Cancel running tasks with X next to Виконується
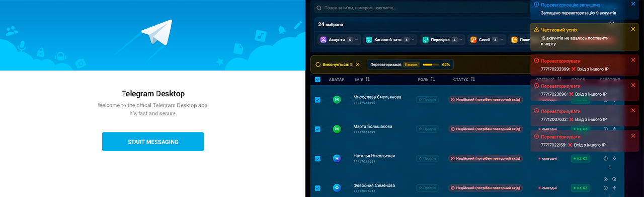The width and height of the screenshot is (644, 197). tap(357, 64)
